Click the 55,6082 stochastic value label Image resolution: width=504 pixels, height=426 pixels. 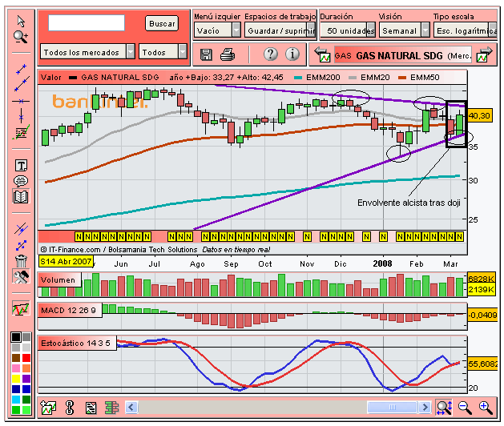pyautogui.click(x=483, y=364)
